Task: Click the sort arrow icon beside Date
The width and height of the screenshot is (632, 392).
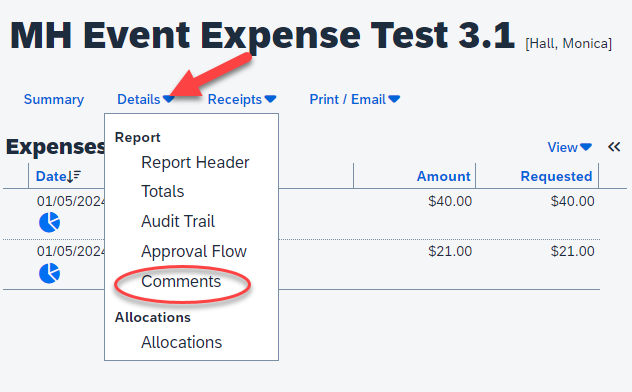Action: click(x=74, y=176)
